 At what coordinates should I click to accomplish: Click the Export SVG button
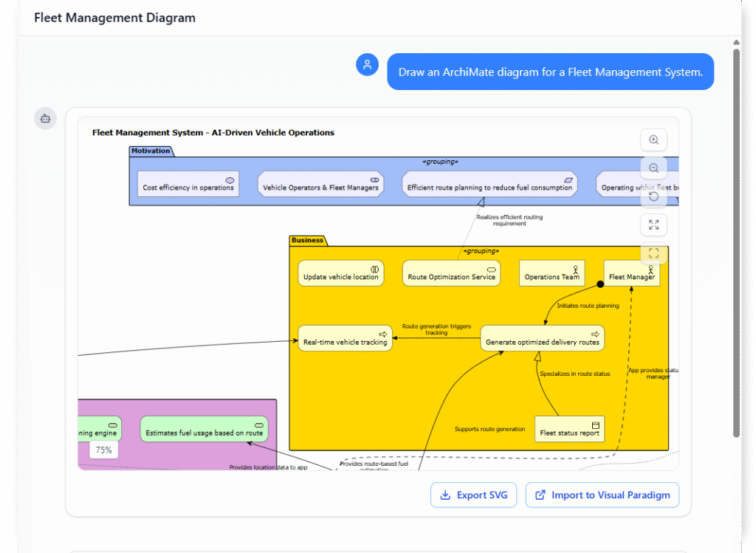click(473, 495)
